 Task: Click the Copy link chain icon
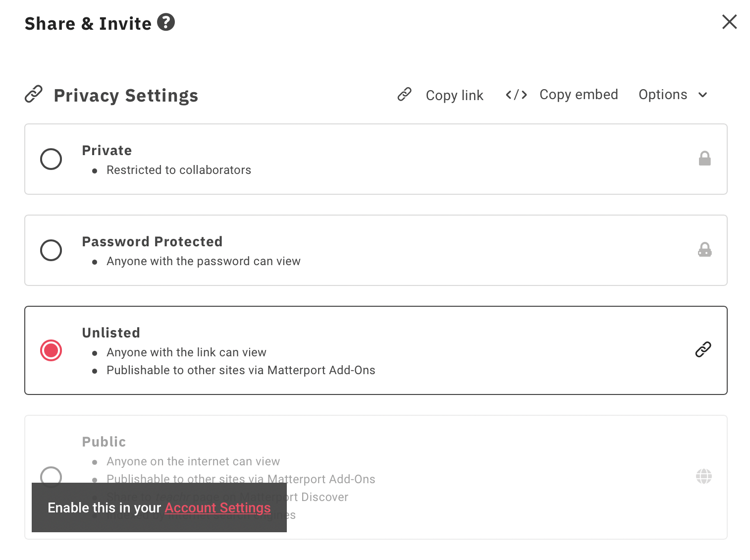[x=405, y=94]
